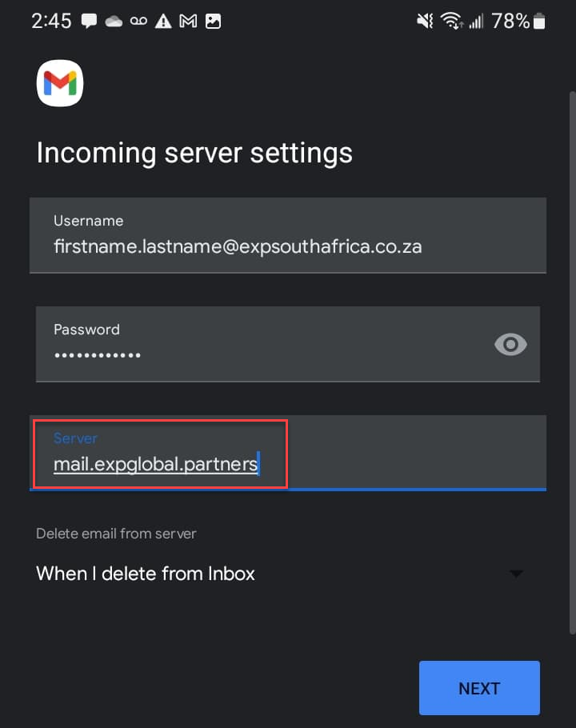Select the 'When I delete from Inbox' option
The height and width of the screenshot is (728, 576).
(146, 574)
